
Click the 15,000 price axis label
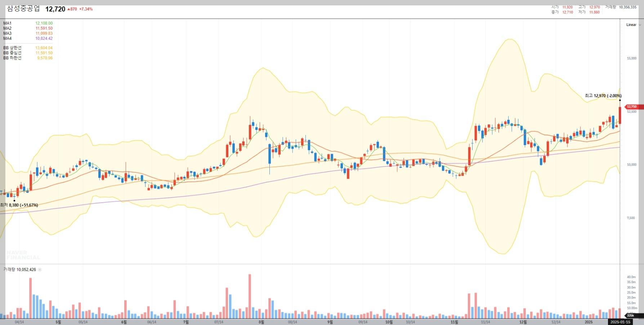(631, 58)
